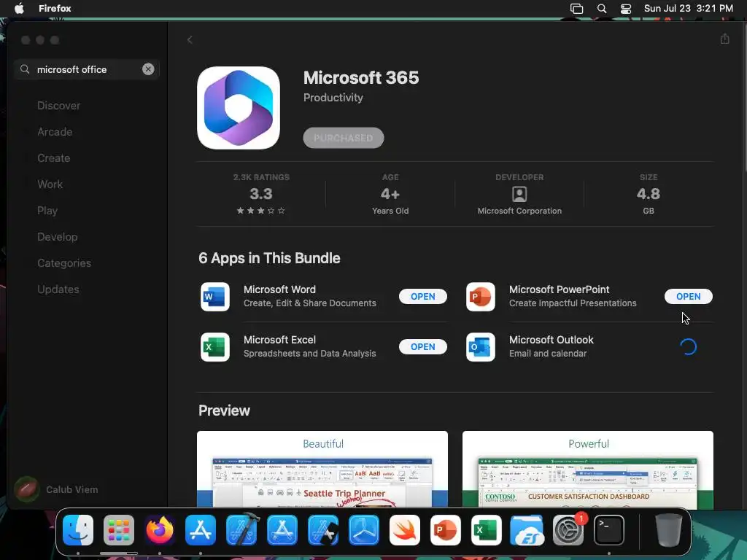Clear the search field with X
The width and height of the screenshot is (747, 560).
[x=148, y=69]
